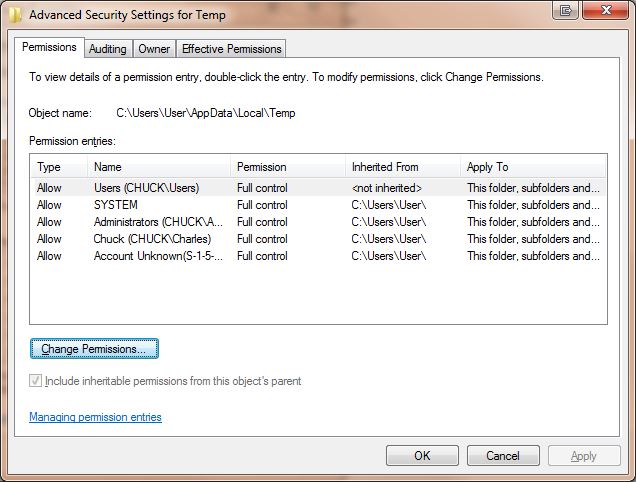Confirm with the OK button
This screenshot has width=636, height=482.
click(422, 456)
